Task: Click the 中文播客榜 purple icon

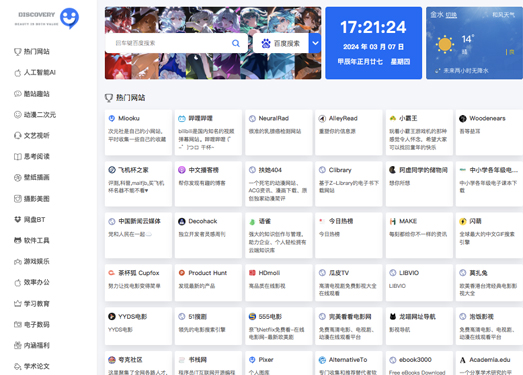Action: pos(181,170)
